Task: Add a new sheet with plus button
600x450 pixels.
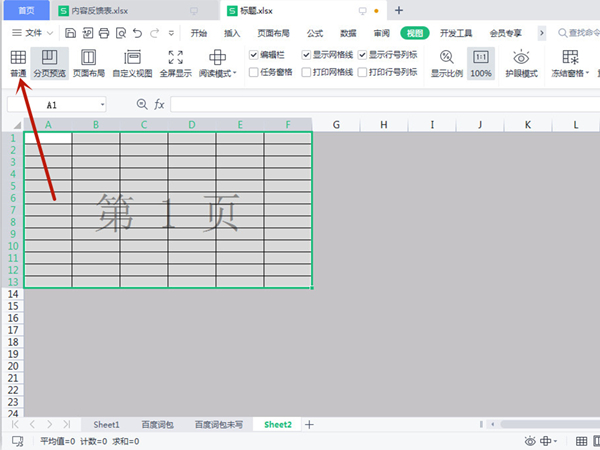Action: point(309,425)
